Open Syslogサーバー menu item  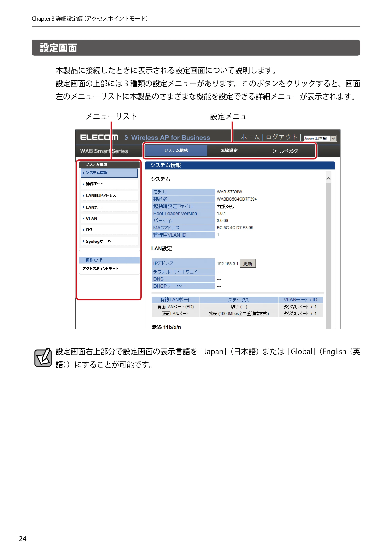(109, 241)
